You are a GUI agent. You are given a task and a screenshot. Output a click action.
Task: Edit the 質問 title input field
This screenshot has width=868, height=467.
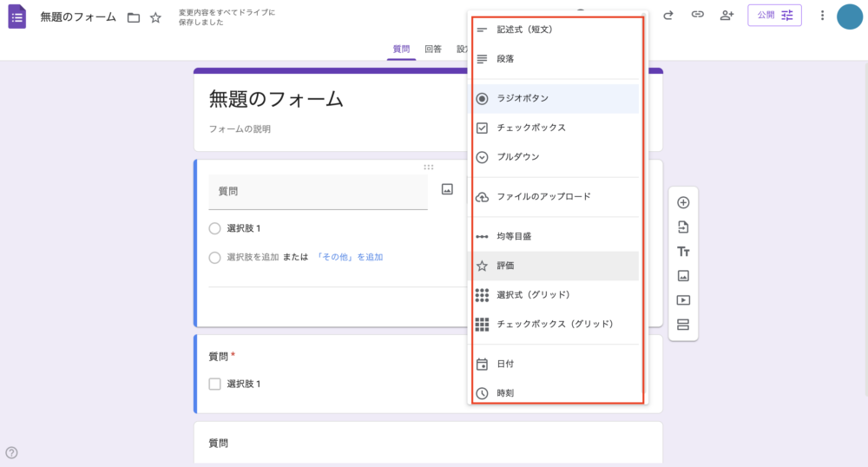pyautogui.click(x=319, y=192)
